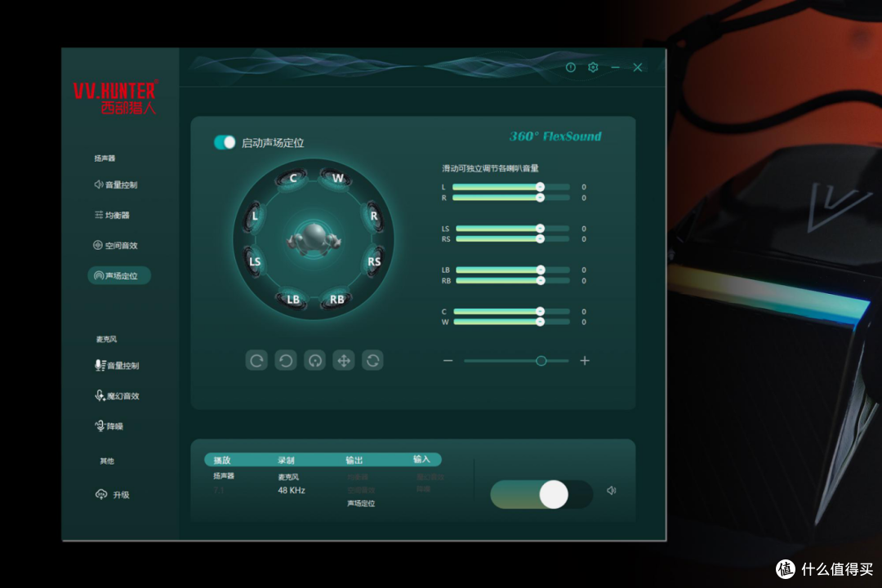Adjust the W channel volume slider

511,322
